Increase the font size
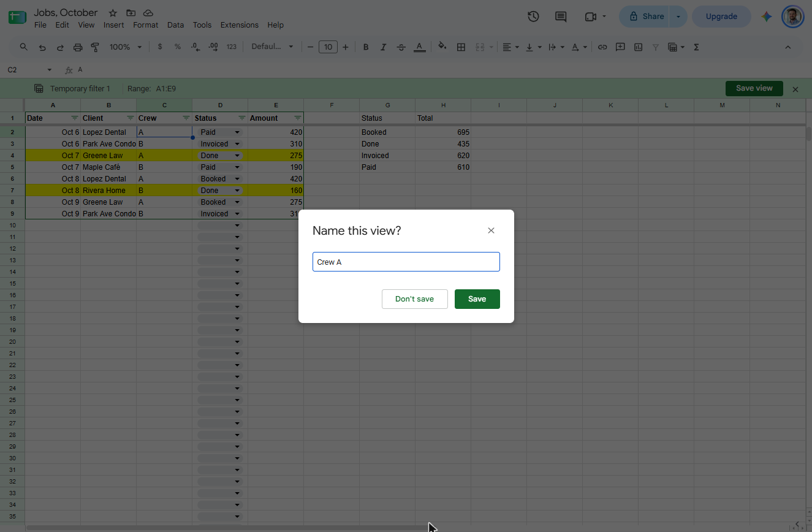812x532 pixels. coord(346,47)
